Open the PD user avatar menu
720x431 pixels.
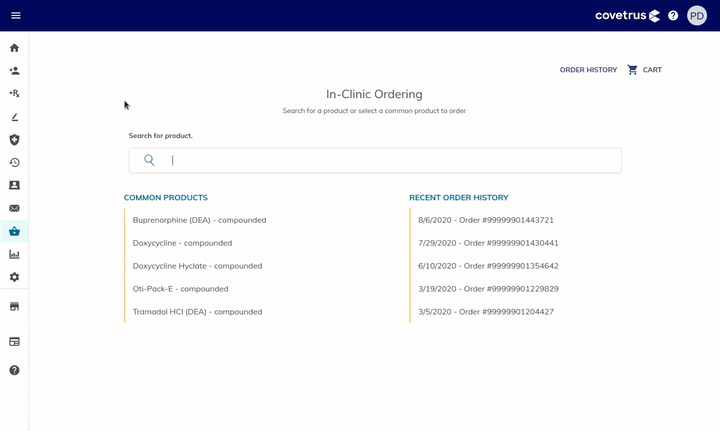[x=697, y=16]
